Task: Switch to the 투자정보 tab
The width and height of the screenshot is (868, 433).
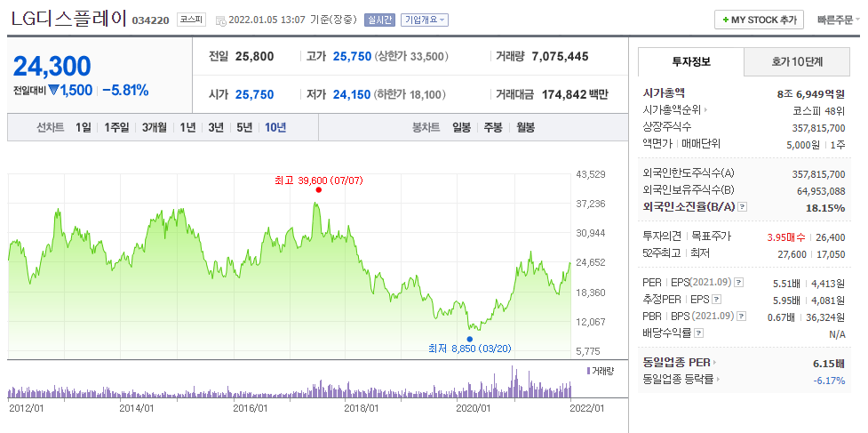Action: click(x=691, y=61)
